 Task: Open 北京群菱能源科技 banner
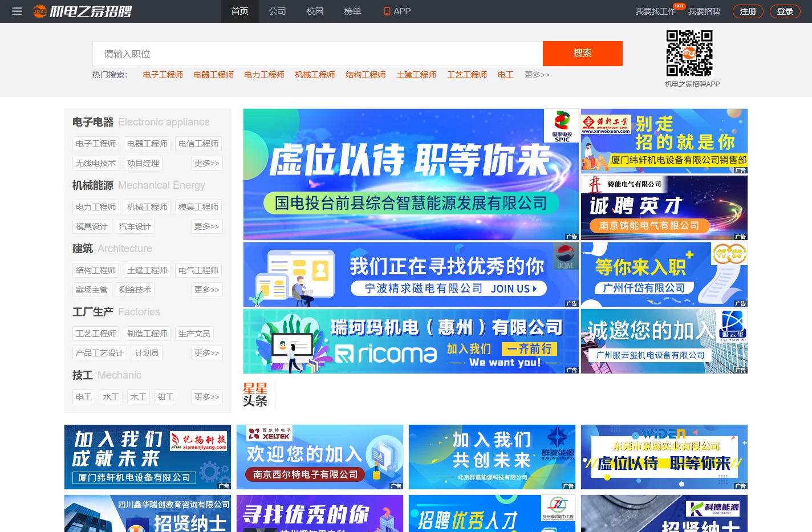(x=492, y=457)
